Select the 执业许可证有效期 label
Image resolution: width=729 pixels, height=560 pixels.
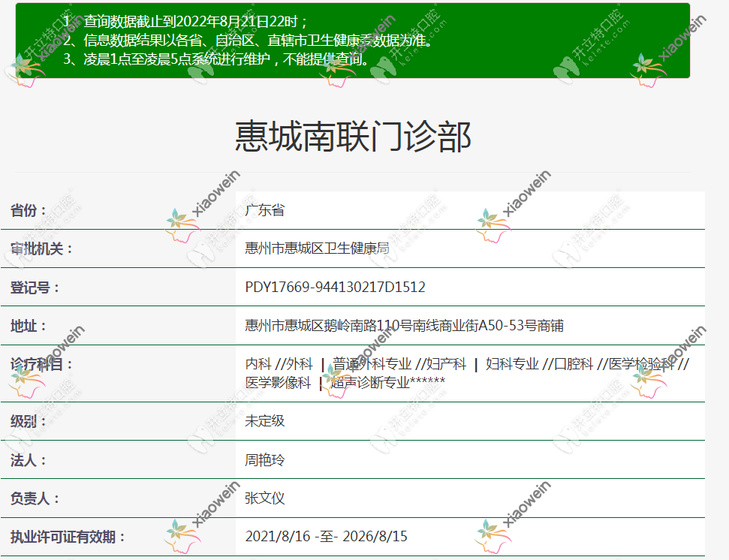pyautogui.click(x=68, y=537)
